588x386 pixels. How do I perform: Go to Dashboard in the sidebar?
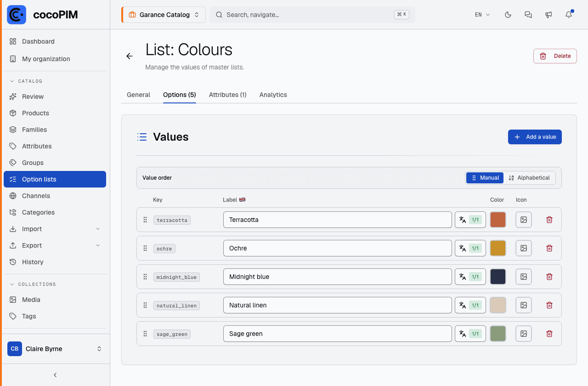click(x=55, y=41)
